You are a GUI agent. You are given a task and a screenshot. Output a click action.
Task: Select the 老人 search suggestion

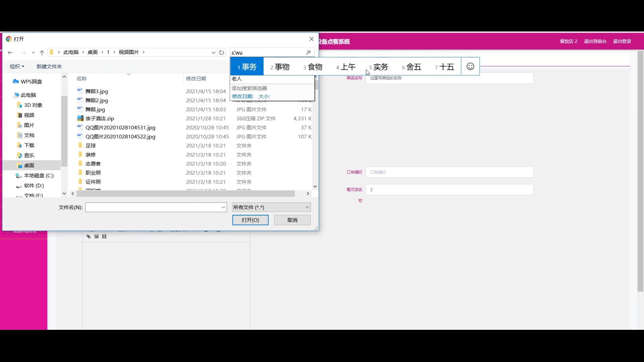[237, 79]
